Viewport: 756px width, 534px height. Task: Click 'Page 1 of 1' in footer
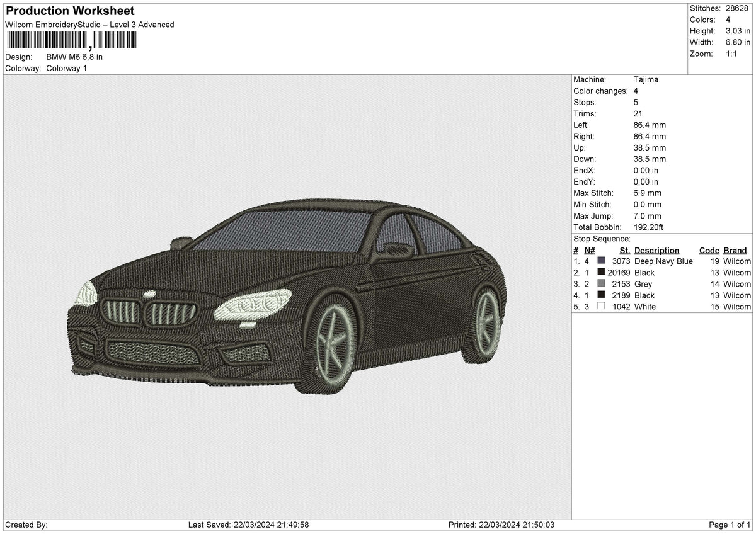coord(730,525)
